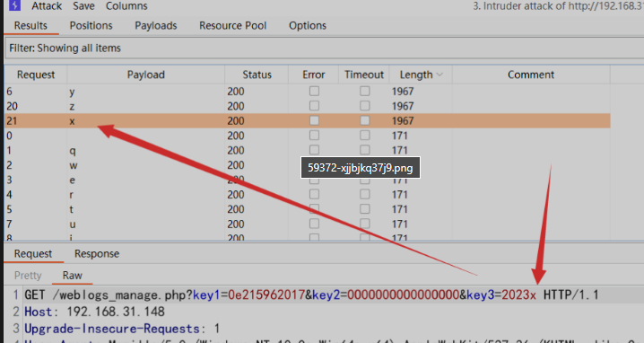Select request 0 baseline row
This screenshot has height=343, width=644.
308,136
